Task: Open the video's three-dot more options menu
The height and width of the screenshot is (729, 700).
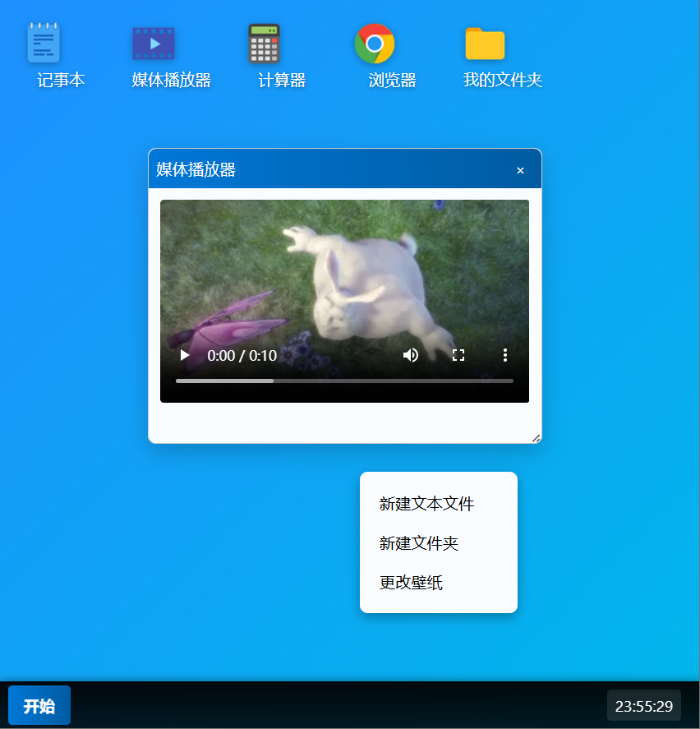Action: pyautogui.click(x=505, y=355)
